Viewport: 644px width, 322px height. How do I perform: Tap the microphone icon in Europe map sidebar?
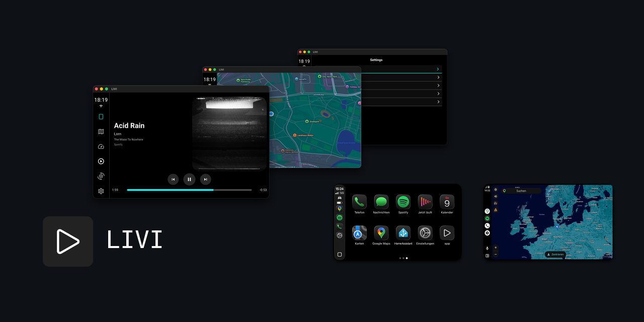point(487,248)
